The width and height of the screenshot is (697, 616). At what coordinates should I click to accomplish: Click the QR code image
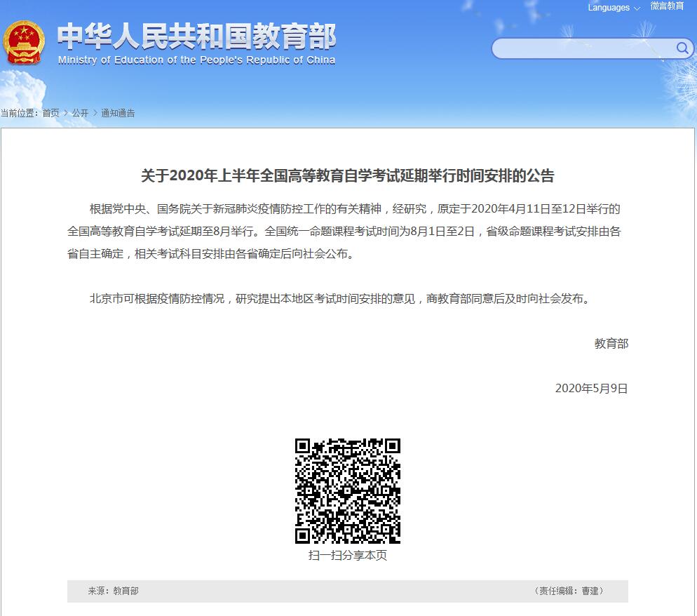[x=347, y=490]
